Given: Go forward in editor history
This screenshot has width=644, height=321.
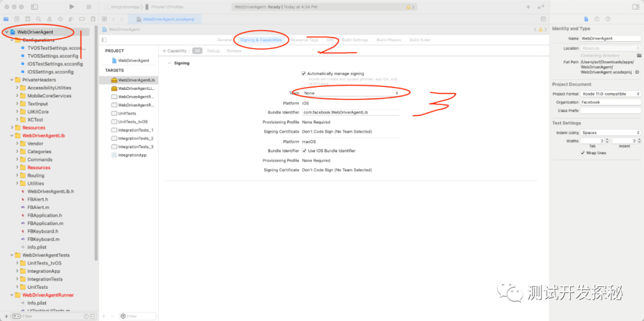Looking at the screenshot, I should click(x=122, y=19).
